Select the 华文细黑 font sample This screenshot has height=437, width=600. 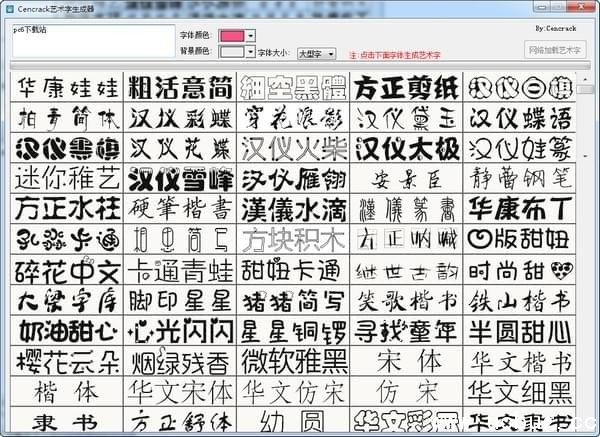pos(519,391)
